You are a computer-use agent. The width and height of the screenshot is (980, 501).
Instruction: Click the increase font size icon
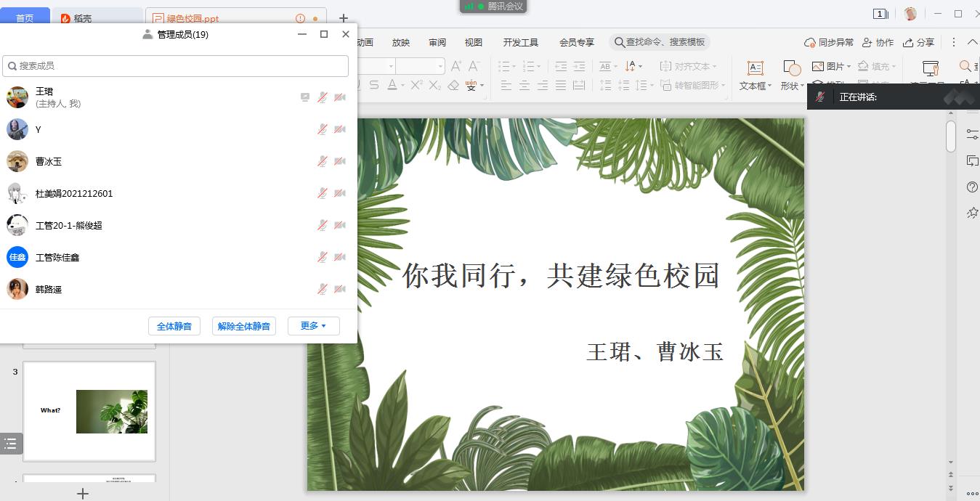(x=456, y=66)
